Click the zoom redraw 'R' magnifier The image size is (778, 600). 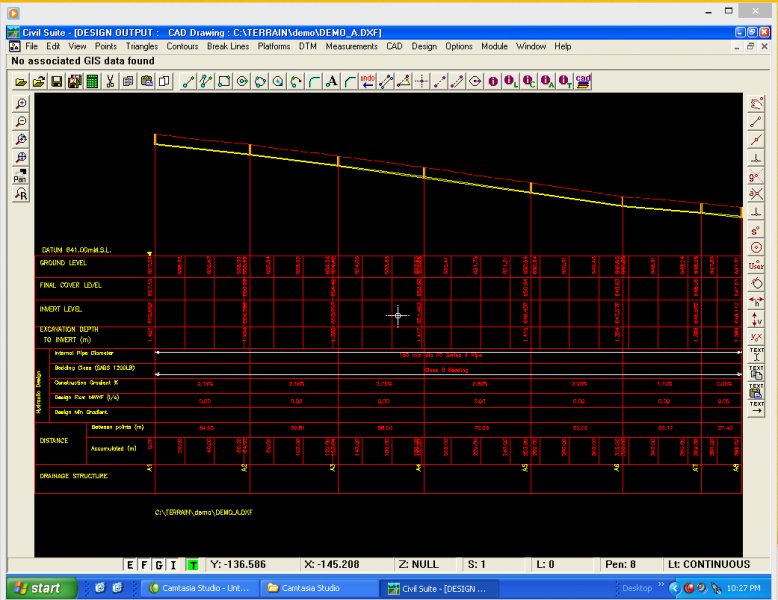[x=21, y=195]
